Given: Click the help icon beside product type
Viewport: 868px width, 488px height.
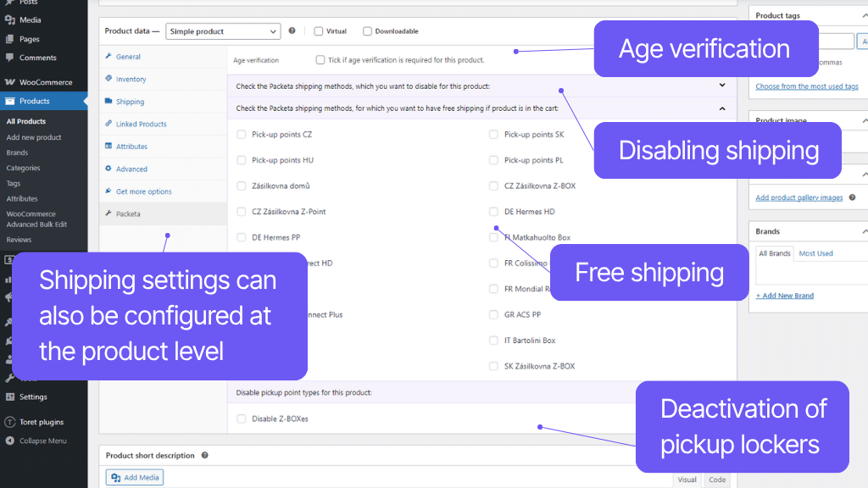Looking at the screenshot, I should (x=292, y=31).
